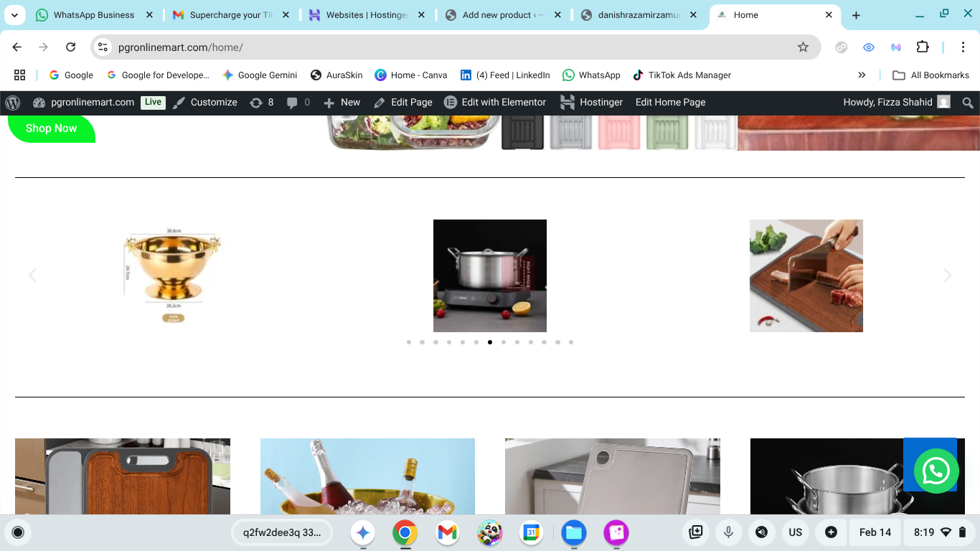Viewport: 980px width, 551px height.
Task: Click the right carousel arrow
Action: pyautogui.click(x=947, y=275)
